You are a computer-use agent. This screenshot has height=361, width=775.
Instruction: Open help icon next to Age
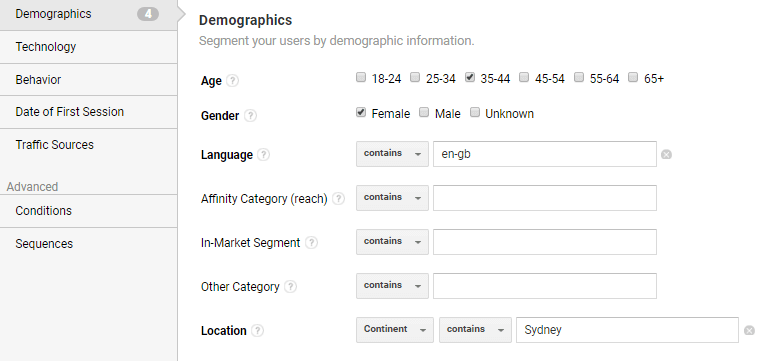point(232,81)
